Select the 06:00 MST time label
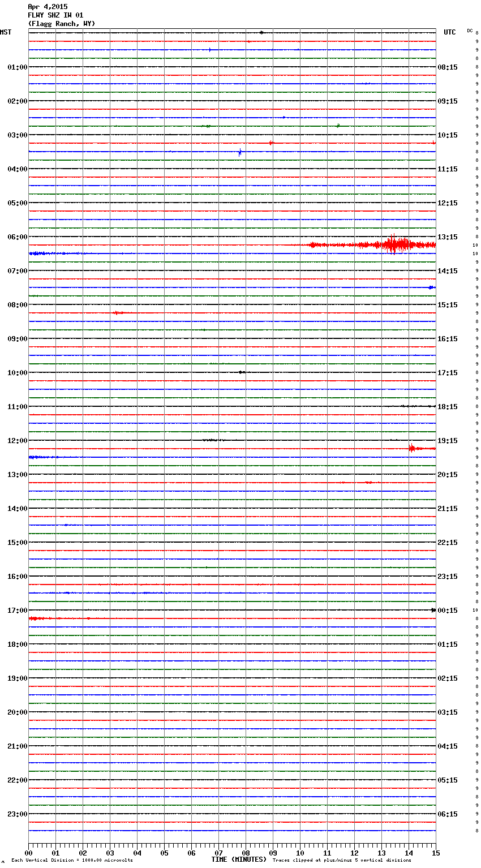481x868 pixels. pyautogui.click(x=17, y=237)
